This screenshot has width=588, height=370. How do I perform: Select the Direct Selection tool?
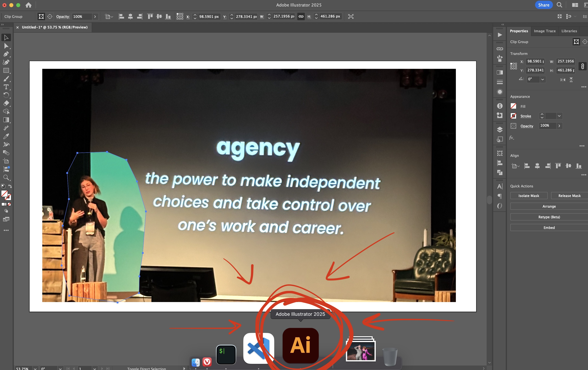click(6, 46)
